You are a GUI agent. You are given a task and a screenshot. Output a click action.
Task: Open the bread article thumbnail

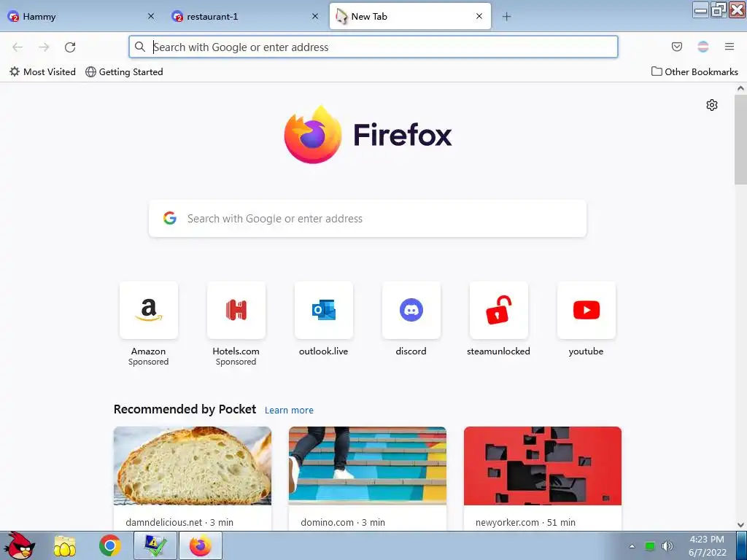tap(193, 466)
